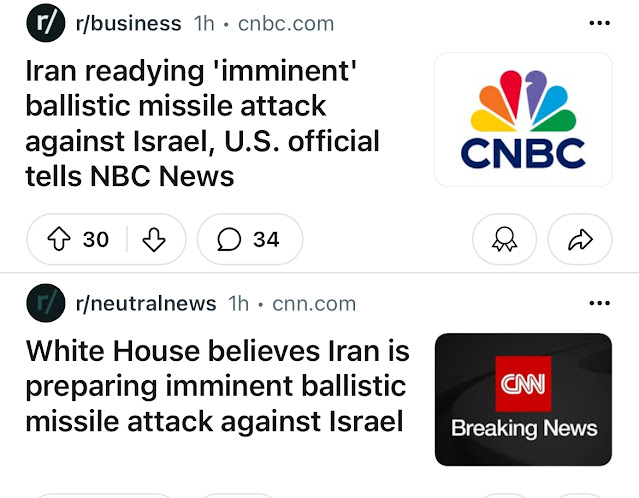Image resolution: width=639 pixels, height=498 pixels.
Task: Go to the r/neutralnews subreddit
Action: tap(146, 303)
